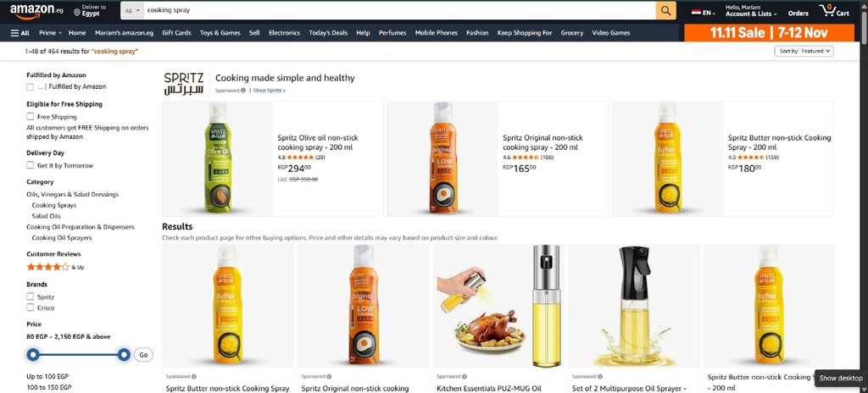868x393 pixels.
Task: Click the orange search magnifier button
Action: (665, 10)
